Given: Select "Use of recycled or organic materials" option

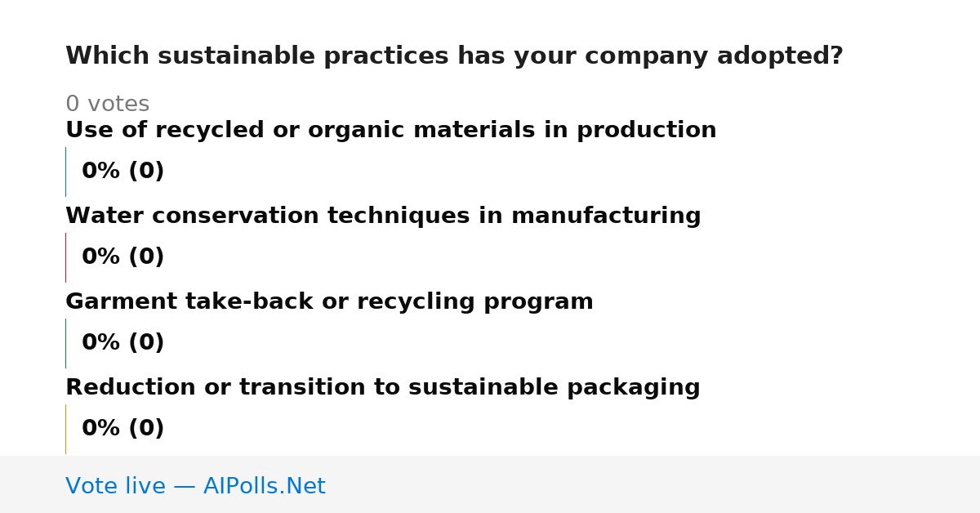Looking at the screenshot, I should (x=390, y=131).
